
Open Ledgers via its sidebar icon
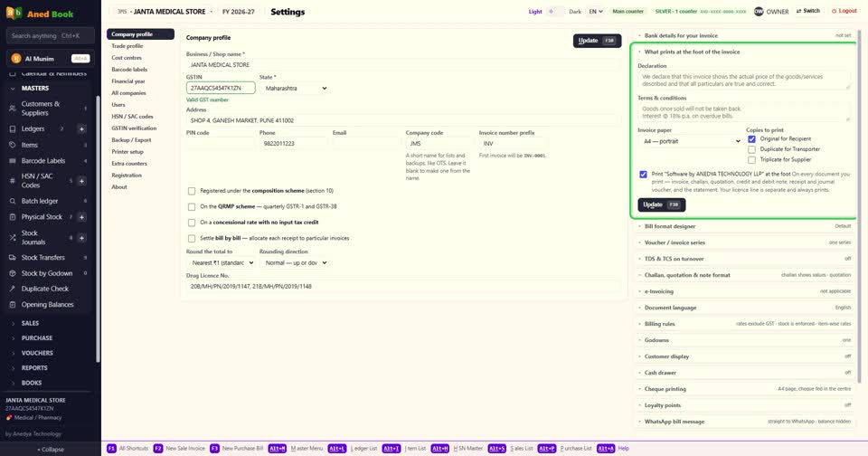[x=12, y=128]
